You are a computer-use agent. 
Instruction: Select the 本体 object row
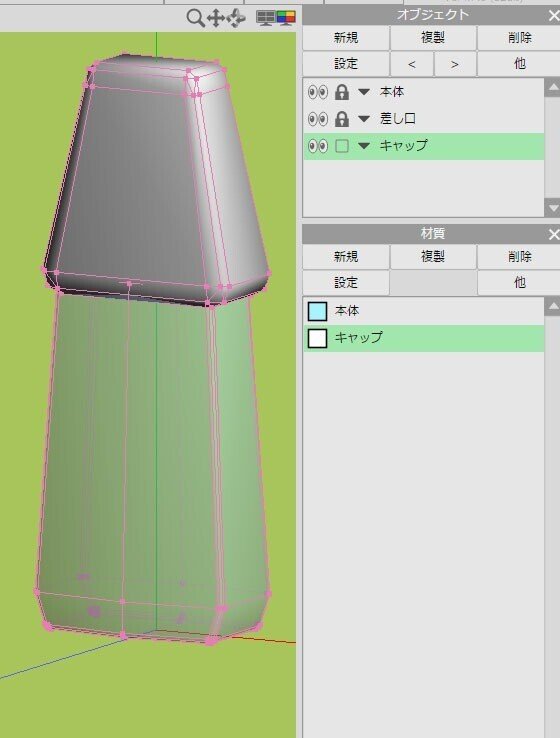(424, 92)
